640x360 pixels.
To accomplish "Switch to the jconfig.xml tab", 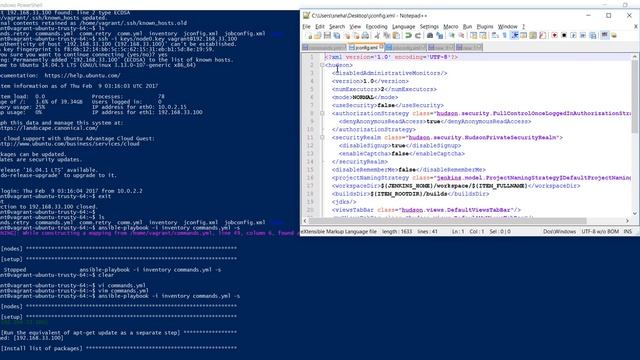I will (x=366, y=47).
